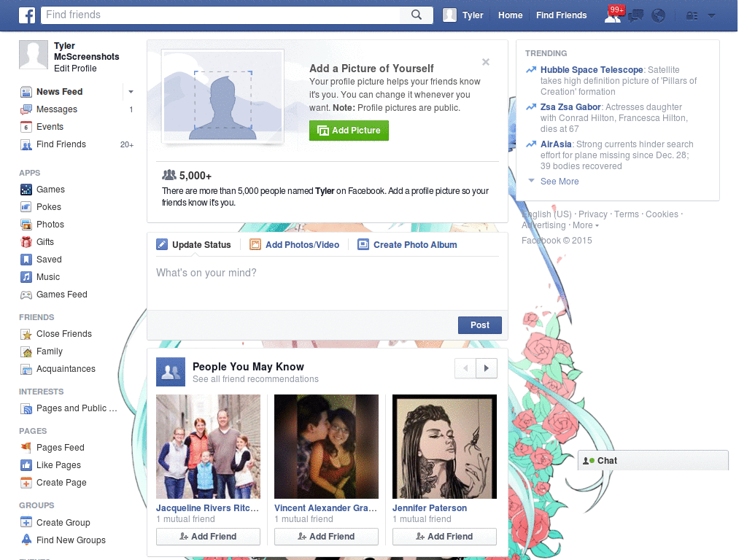Open the Cookies footer link
Image resolution: width=747 pixels, height=560 pixels.
tap(662, 214)
